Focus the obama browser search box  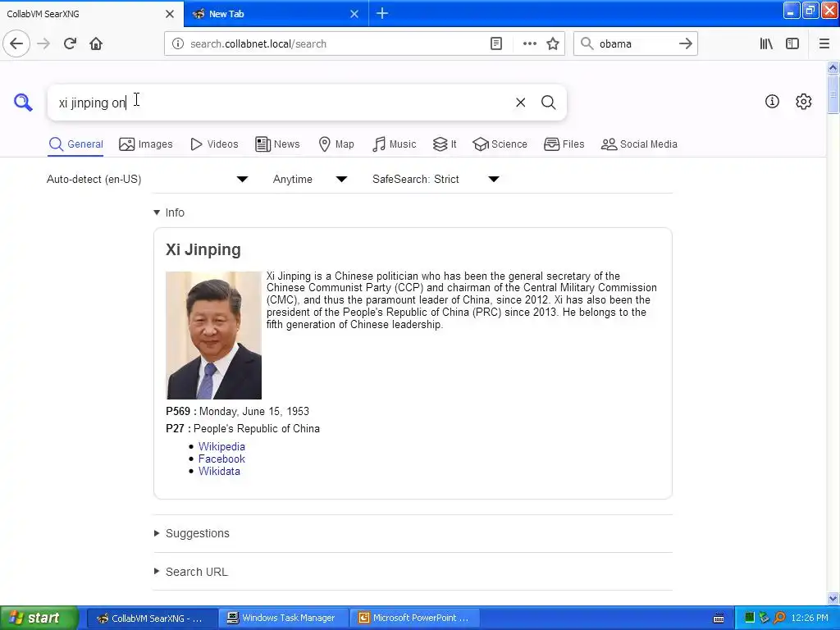coord(635,43)
